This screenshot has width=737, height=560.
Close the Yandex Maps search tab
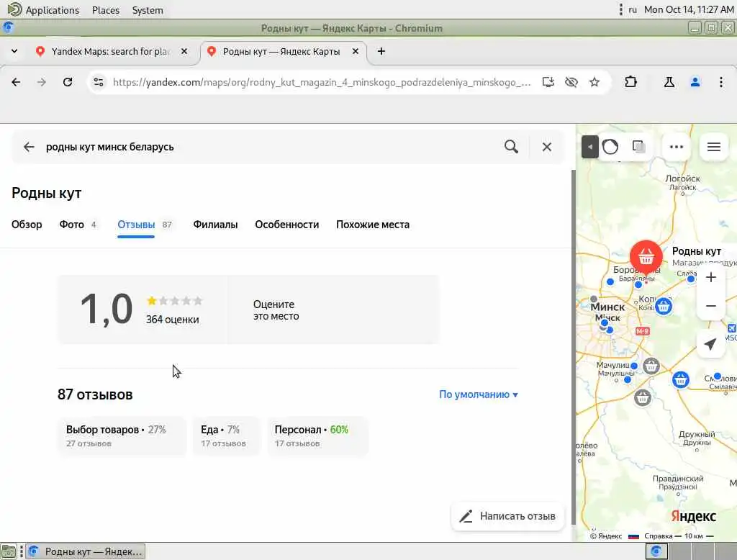pyautogui.click(x=184, y=51)
